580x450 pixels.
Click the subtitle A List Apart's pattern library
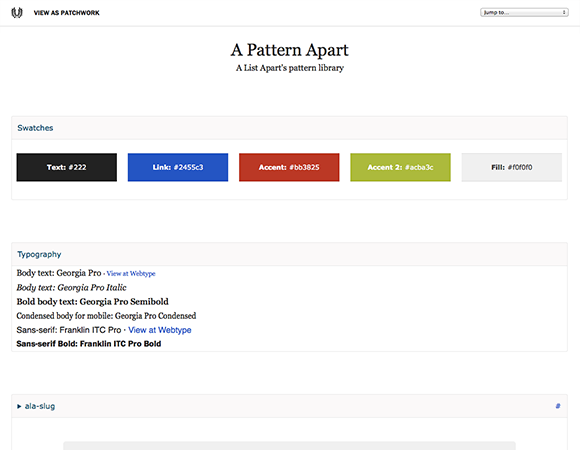click(290, 68)
